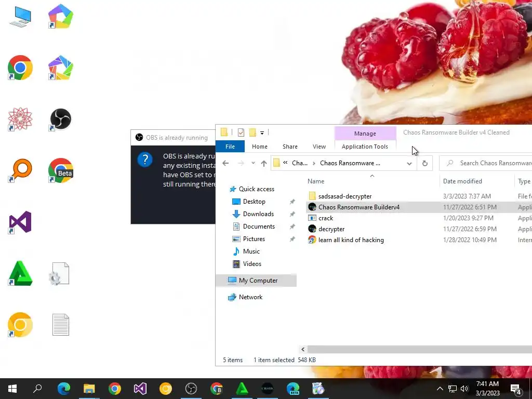Open the Application Tools ribbon tab

click(x=365, y=147)
